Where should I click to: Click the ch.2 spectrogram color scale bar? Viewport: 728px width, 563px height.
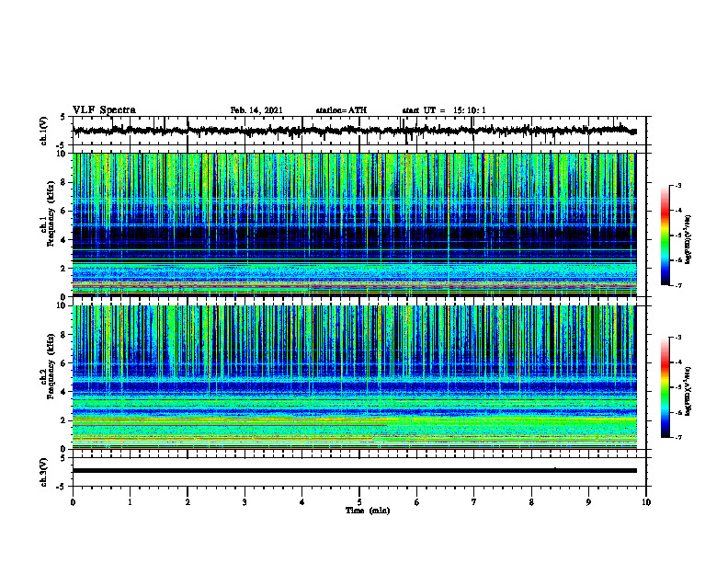(665, 387)
